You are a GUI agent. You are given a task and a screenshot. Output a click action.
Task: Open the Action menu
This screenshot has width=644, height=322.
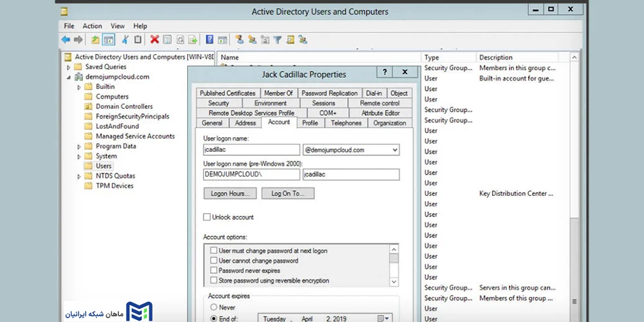[92, 26]
